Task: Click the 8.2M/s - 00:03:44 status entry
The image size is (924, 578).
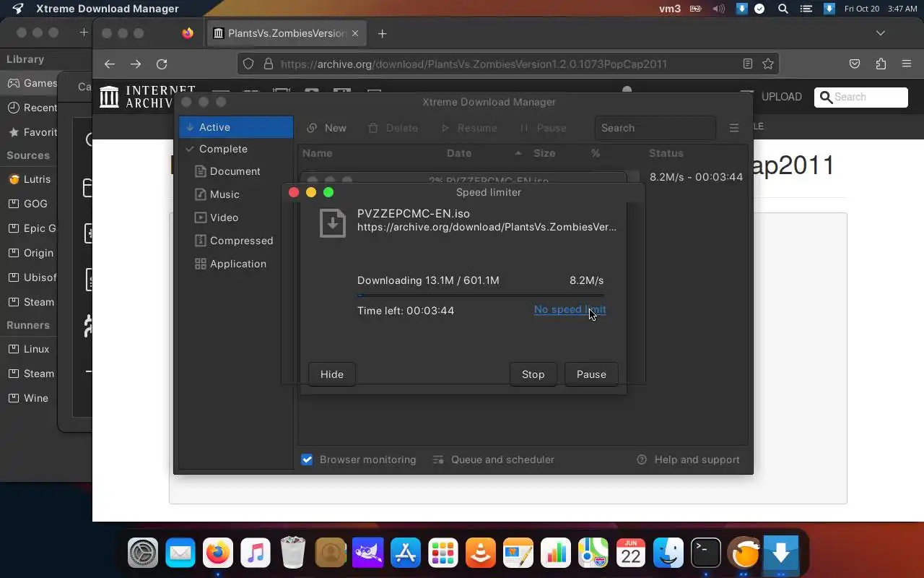Action: (x=696, y=177)
